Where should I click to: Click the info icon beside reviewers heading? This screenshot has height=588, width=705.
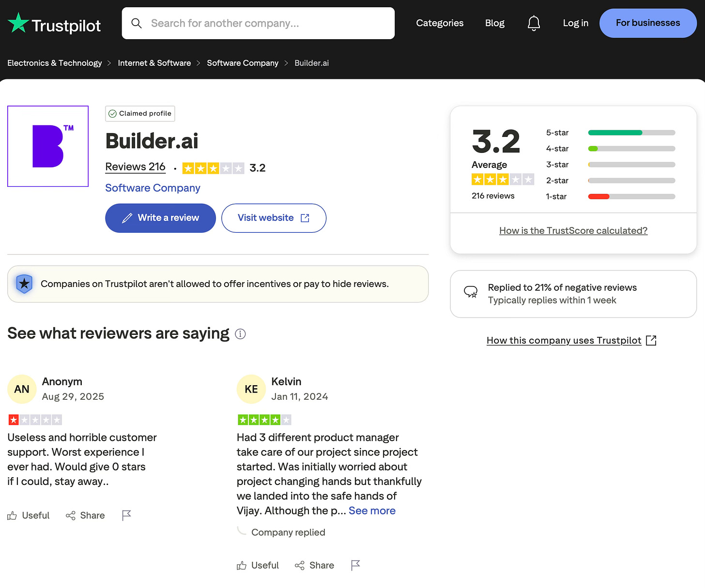pos(240,334)
